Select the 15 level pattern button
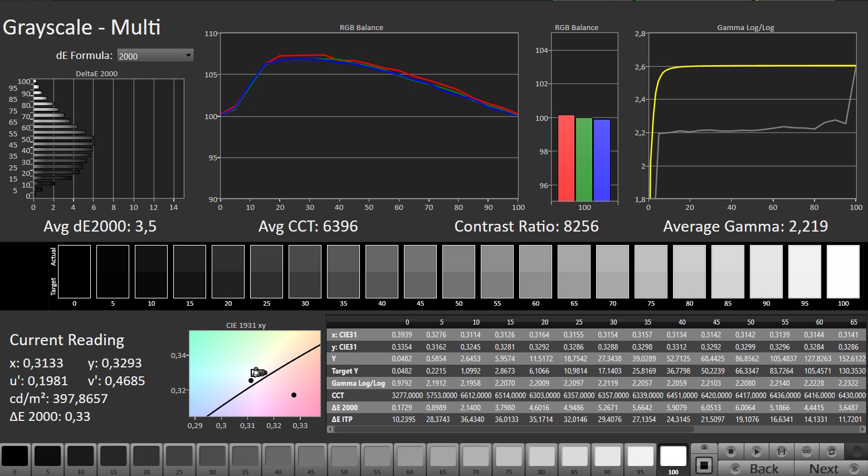The height and width of the screenshot is (476, 868). 114,460
